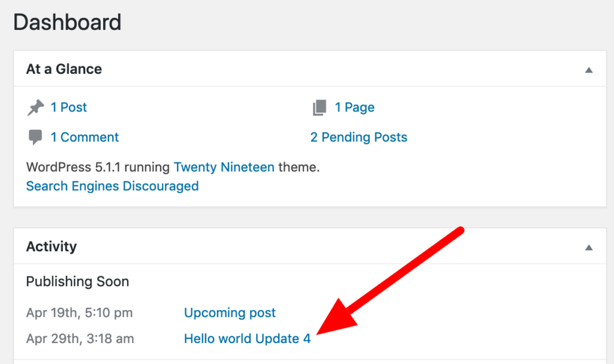Click Search Engines Discouraged link
This screenshot has height=364, width=614.
click(112, 186)
